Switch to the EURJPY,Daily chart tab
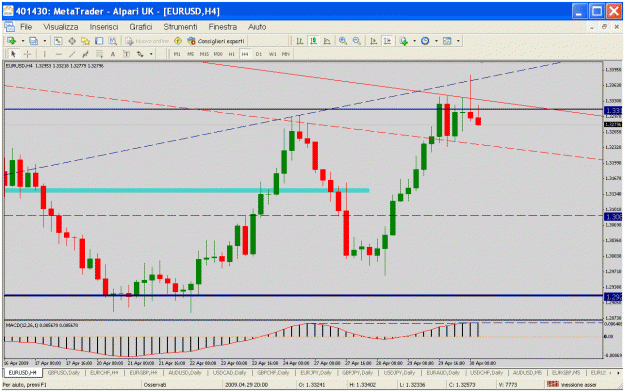625x392 pixels. click(x=316, y=373)
